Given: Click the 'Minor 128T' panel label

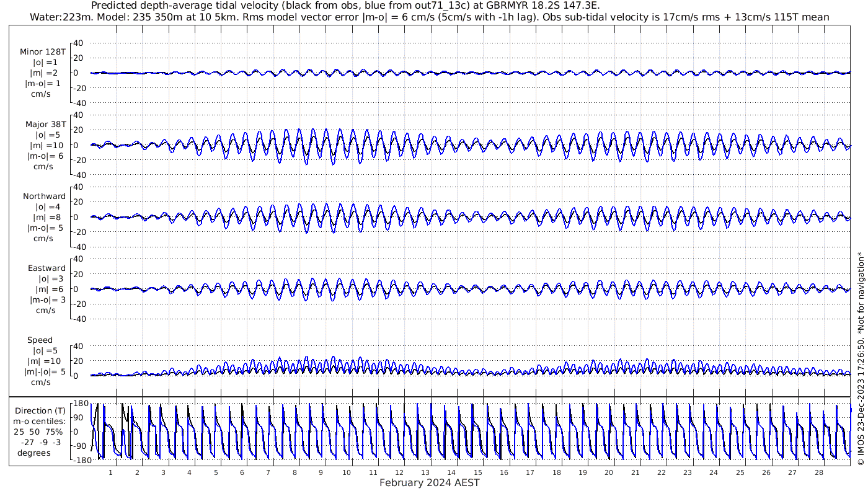Looking at the screenshot, I should point(43,52).
